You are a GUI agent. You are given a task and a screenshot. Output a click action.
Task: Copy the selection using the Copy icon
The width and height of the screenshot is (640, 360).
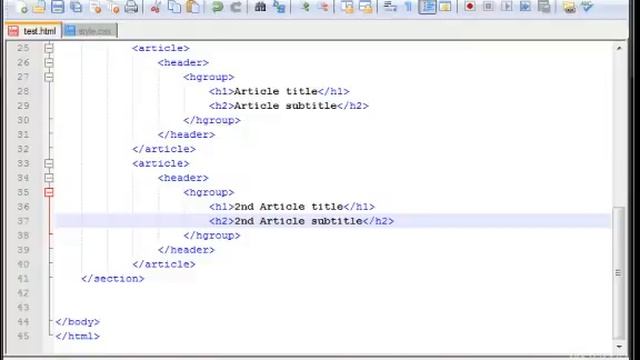point(174,7)
